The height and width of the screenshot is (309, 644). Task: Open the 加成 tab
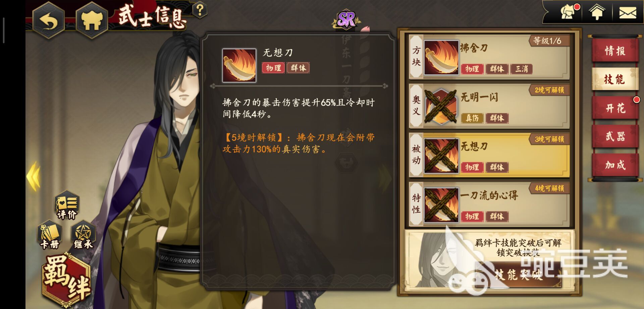pos(615,165)
